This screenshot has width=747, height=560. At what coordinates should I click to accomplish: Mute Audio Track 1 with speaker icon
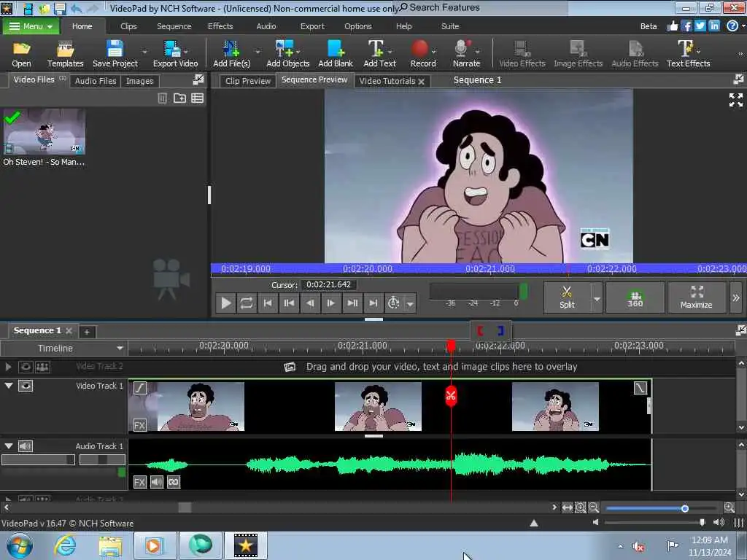click(26, 446)
